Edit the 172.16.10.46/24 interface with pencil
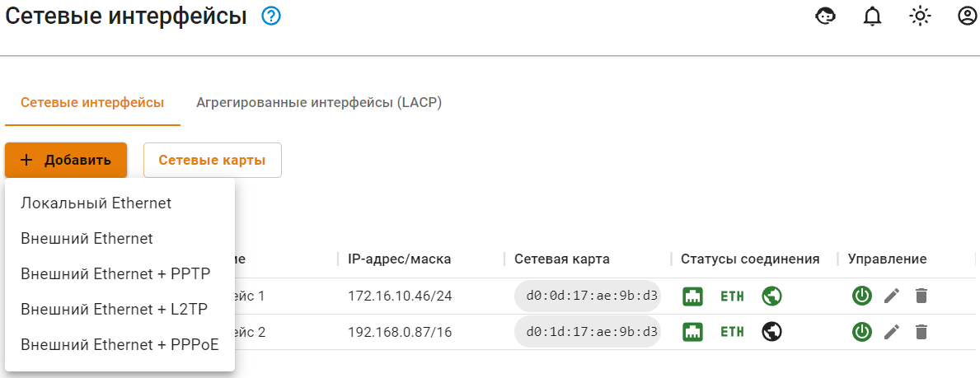This screenshot has height=378, width=980. tap(892, 296)
